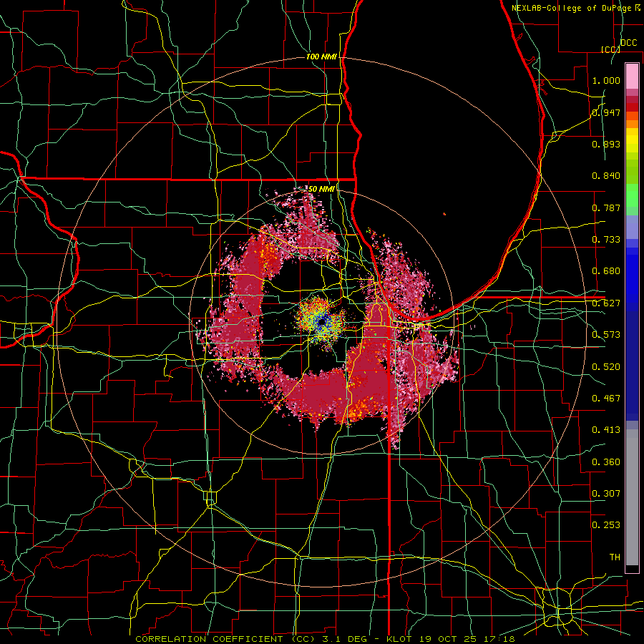Select the 0.467 value on the scale
The image size is (644, 644).
pyautogui.click(x=606, y=399)
